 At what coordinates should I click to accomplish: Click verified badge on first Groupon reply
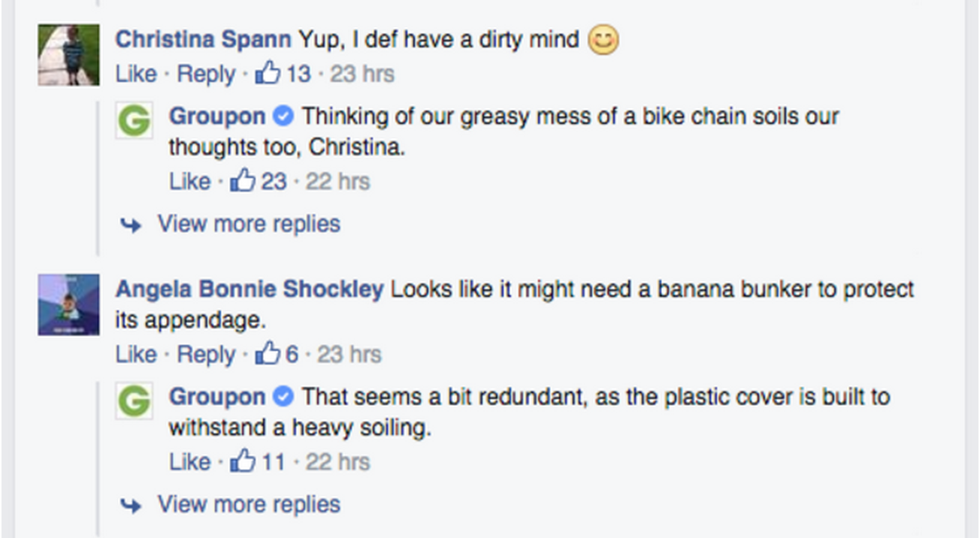(283, 116)
